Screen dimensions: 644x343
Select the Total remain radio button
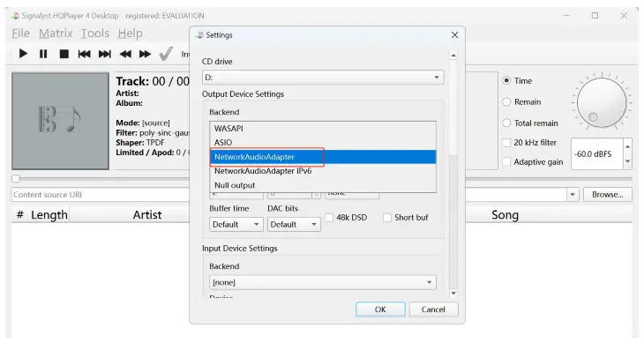[507, 123]
